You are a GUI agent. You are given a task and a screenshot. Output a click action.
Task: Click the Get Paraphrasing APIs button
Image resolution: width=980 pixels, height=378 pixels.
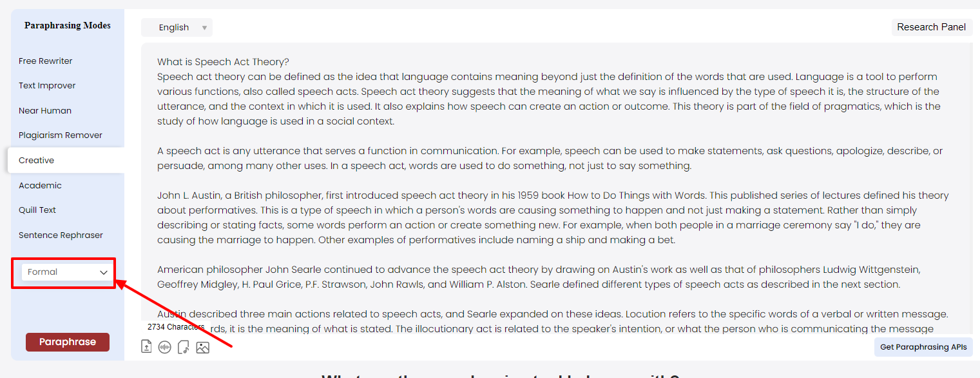923,347
